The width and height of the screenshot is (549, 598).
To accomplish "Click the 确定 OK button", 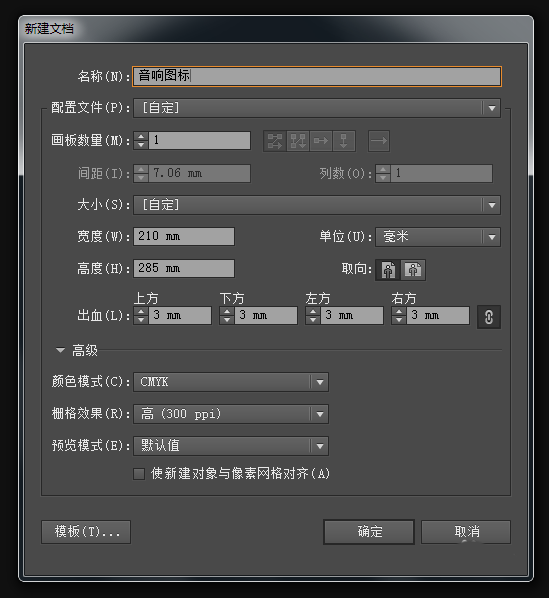I will pyautogui.click(x=369, y=532).
